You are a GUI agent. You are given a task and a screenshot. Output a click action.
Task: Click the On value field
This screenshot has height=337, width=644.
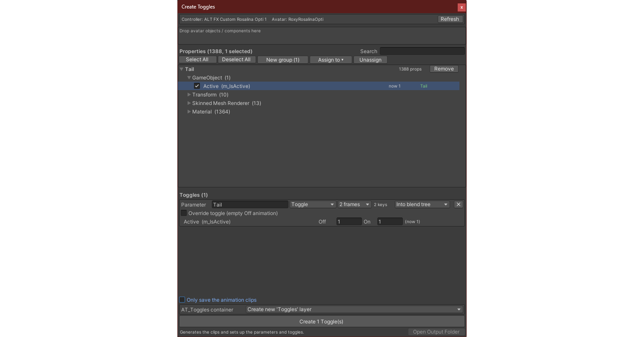pos(390,221)
